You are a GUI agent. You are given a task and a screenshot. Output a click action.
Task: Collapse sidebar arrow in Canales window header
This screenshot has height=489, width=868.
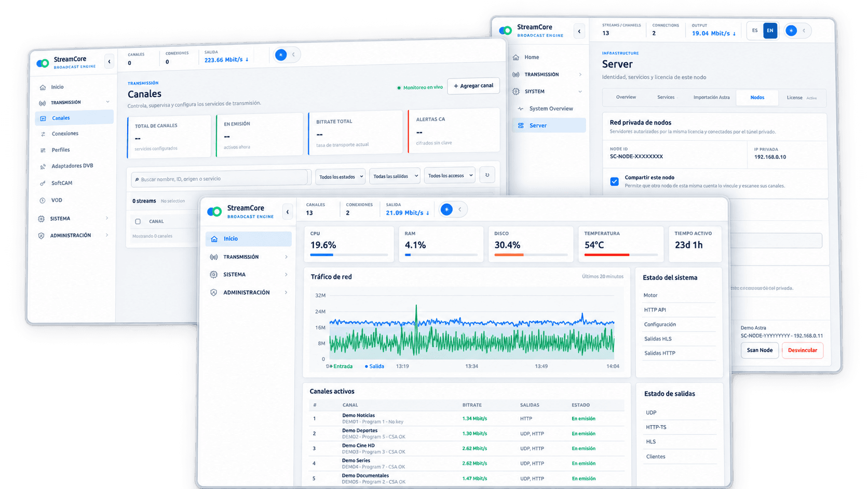(x=109, y=61)
